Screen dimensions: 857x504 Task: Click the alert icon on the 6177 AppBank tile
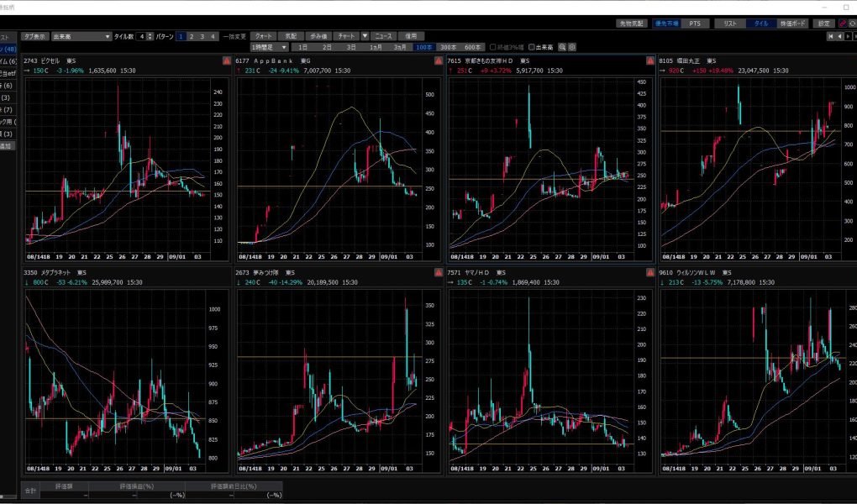click(437, 60)
